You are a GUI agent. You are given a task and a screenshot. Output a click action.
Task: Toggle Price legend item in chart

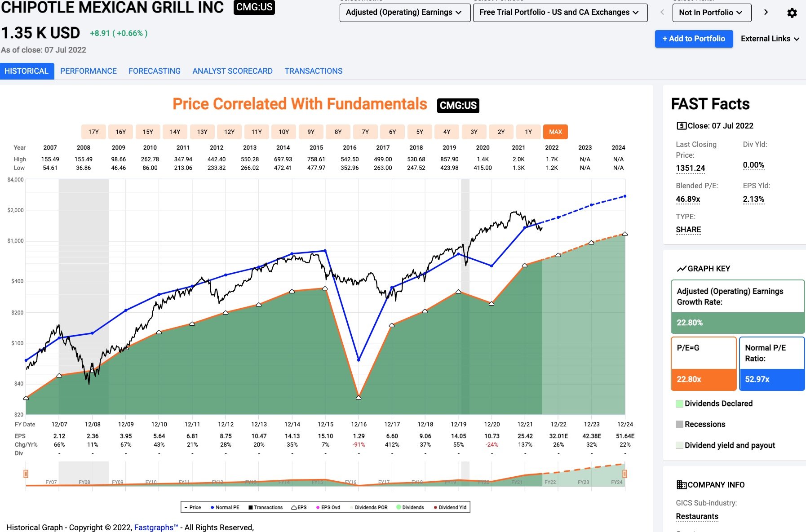point(192,507)
